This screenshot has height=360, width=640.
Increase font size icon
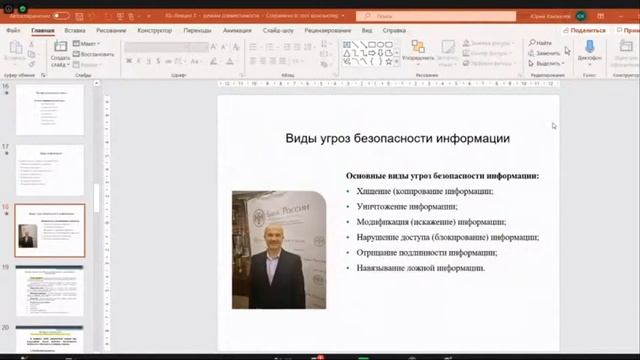click(213, 47)
